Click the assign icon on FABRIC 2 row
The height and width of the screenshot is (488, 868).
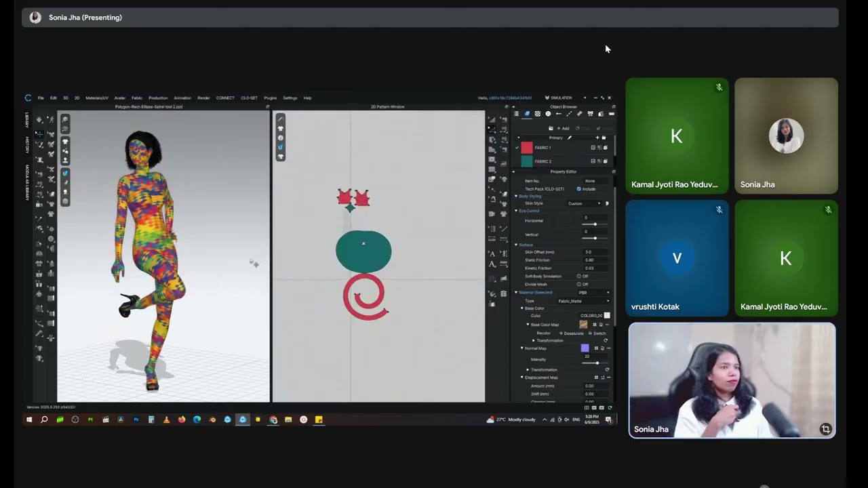coord(593,161)
